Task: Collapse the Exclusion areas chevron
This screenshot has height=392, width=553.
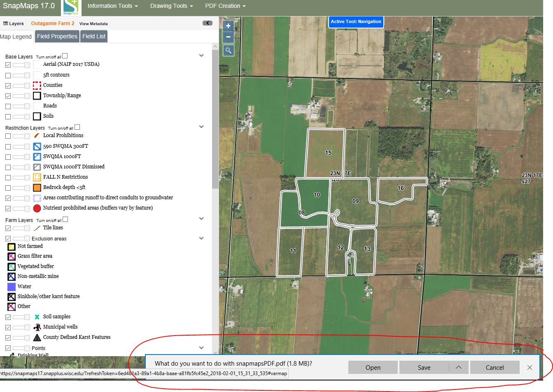Action: tap(201, 238)
